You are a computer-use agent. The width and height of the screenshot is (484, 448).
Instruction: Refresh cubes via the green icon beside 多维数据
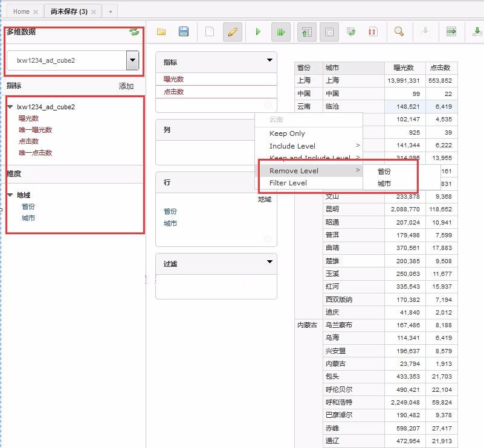click(x=134, y=32)
